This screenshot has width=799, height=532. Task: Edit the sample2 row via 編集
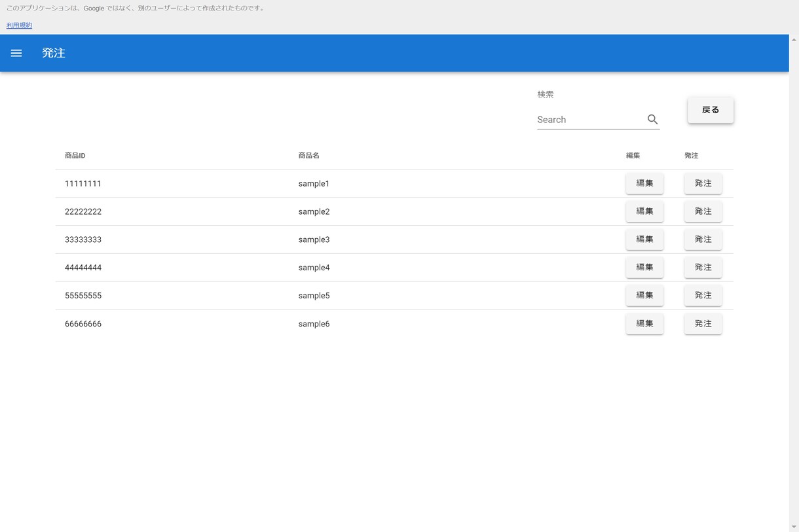tap(644, 211)
